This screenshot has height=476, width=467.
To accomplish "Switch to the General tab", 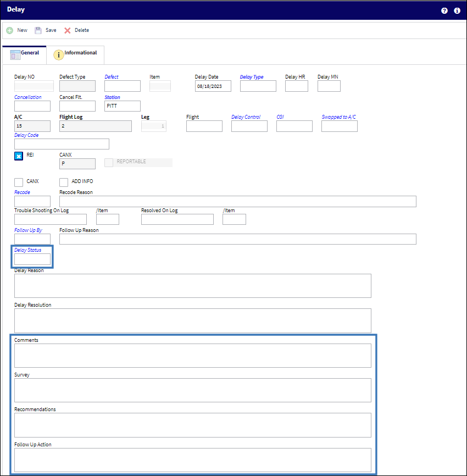I will tap(24, 55).
